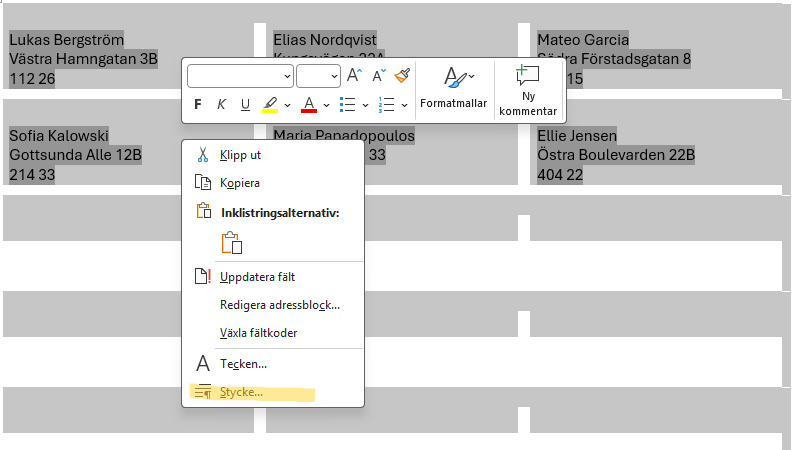The width and height of the screenshot is (793, 450).
Task: Expand numbering style dropdown
Action: pos(404,105)
